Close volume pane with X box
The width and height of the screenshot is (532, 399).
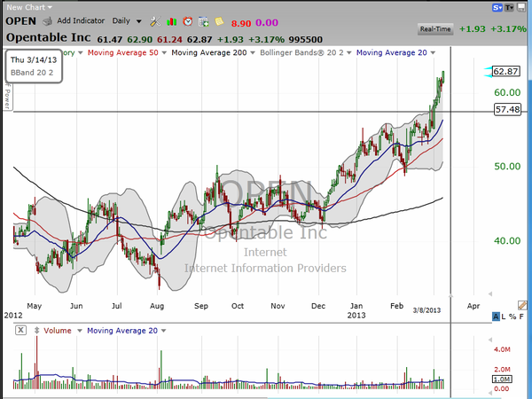pyautogui.click(x=20, y=330)
